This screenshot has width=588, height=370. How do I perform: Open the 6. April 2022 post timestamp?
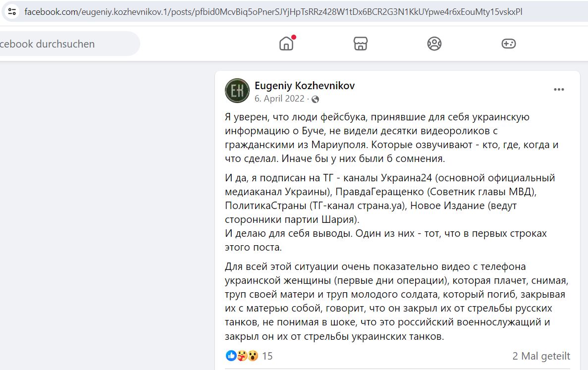click(x=279, y=99)
